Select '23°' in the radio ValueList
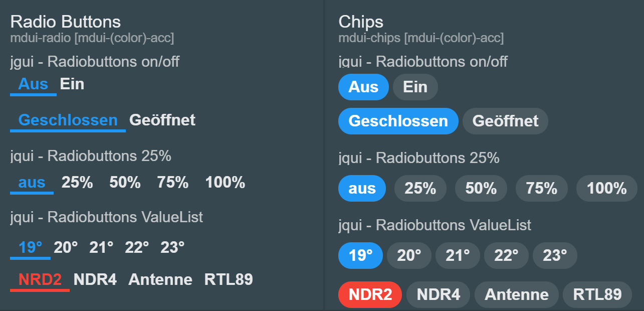Viewport: 644px width, 311px height. pyautogui.click(x=172, y=247)
